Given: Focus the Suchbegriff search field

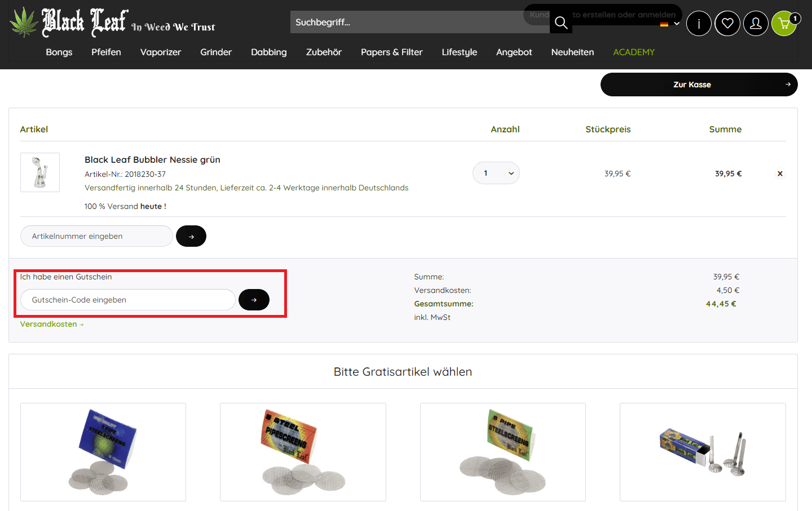Looking at the screenshot, I should [x=420, y=22].
